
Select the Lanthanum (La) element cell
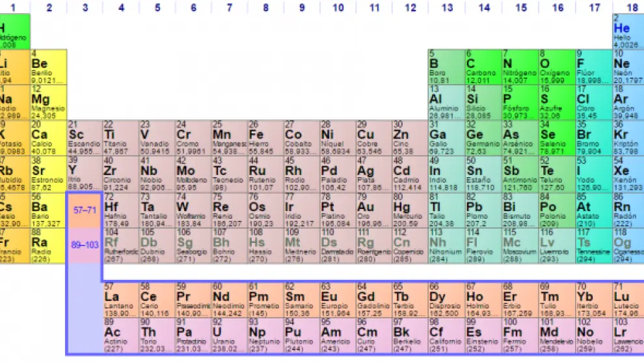point(120,299)
